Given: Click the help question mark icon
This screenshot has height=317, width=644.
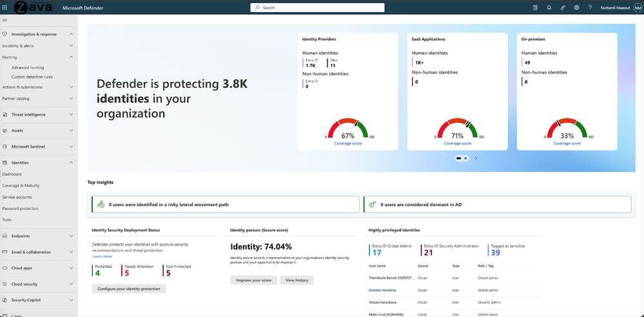Looking at the screenshot, I should click(x=590, y=7).
